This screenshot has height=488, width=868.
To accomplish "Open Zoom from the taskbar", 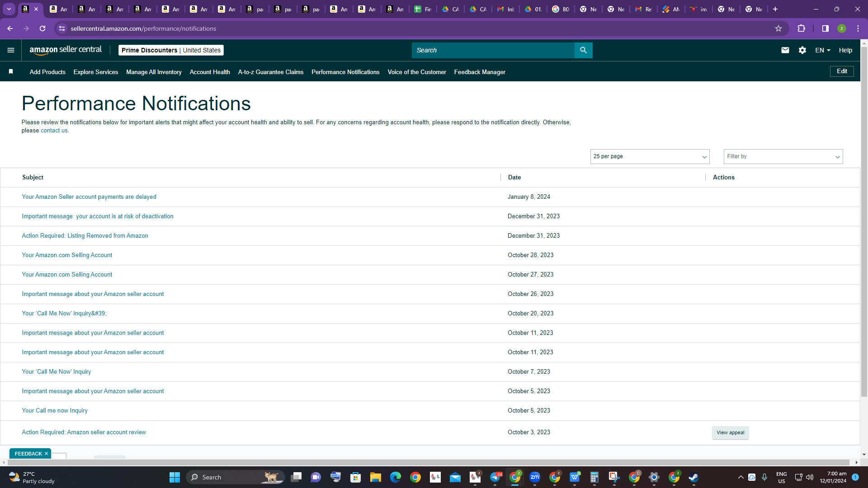I will click(534, 477).
